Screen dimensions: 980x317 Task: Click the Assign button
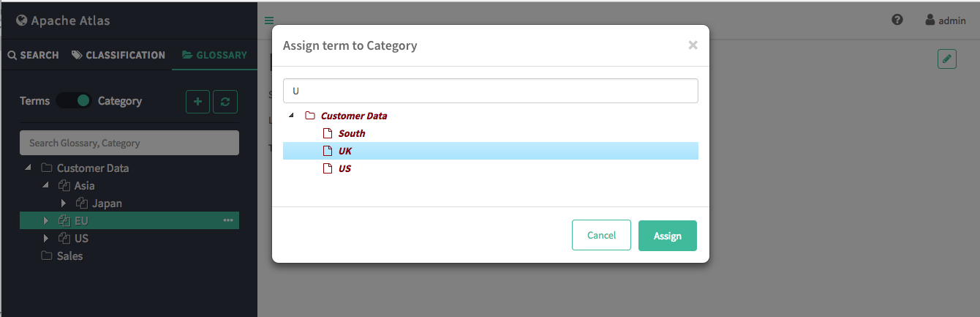(x=668, y=236)
